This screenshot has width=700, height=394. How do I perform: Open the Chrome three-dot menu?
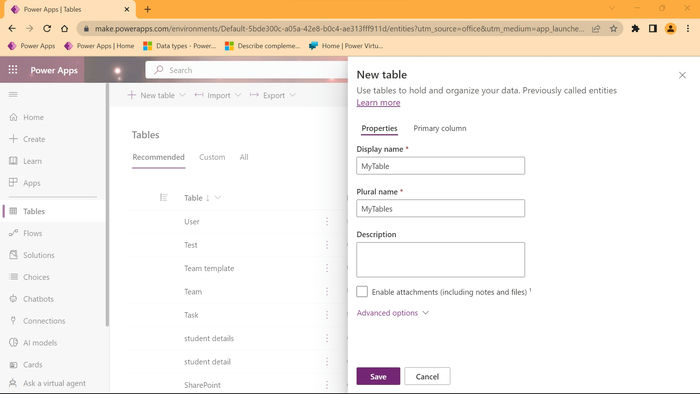688,29
